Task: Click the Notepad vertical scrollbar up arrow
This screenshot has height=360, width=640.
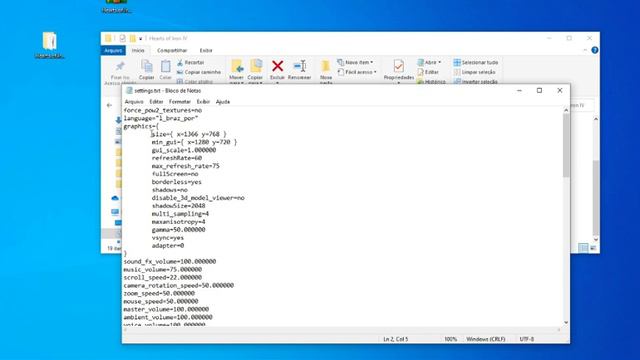Action: tap(566, 110)
